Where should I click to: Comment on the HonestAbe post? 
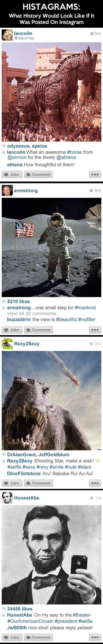[38, 637]
